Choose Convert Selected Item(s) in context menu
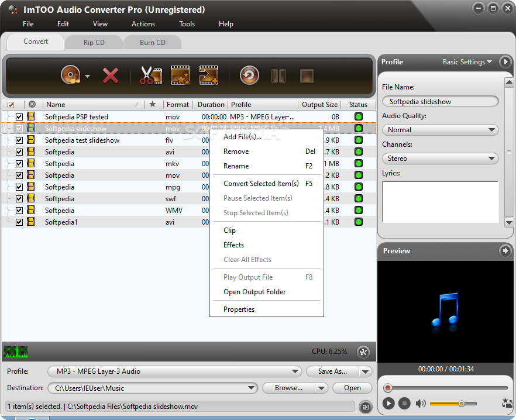The width and height of the screenshot is (516, 420). point(267,183)
